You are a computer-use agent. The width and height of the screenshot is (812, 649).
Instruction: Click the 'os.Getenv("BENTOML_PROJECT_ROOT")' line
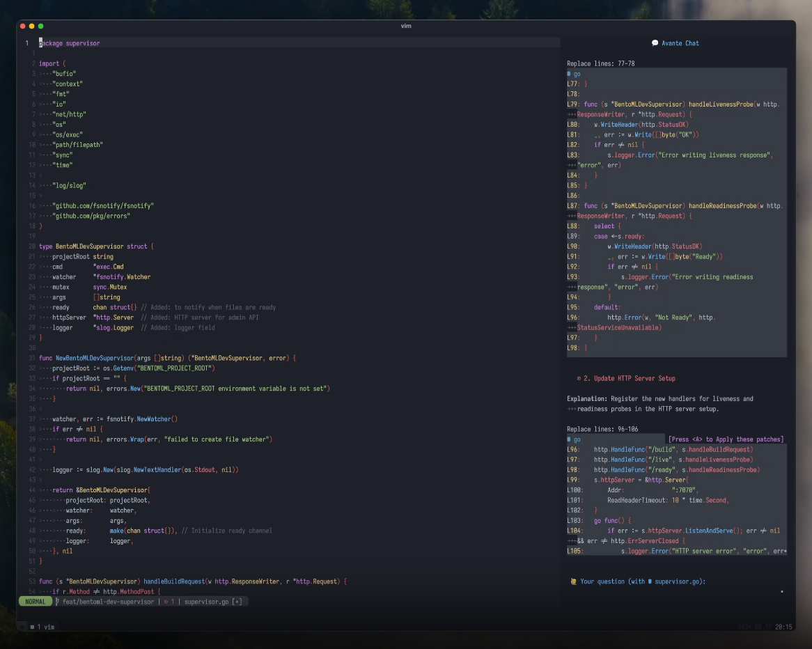click(134, 368)
